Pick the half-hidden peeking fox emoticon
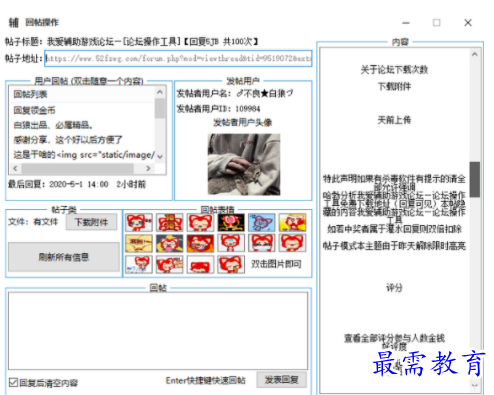This screenshot has height=395, width=494. (x=200, y=264)
